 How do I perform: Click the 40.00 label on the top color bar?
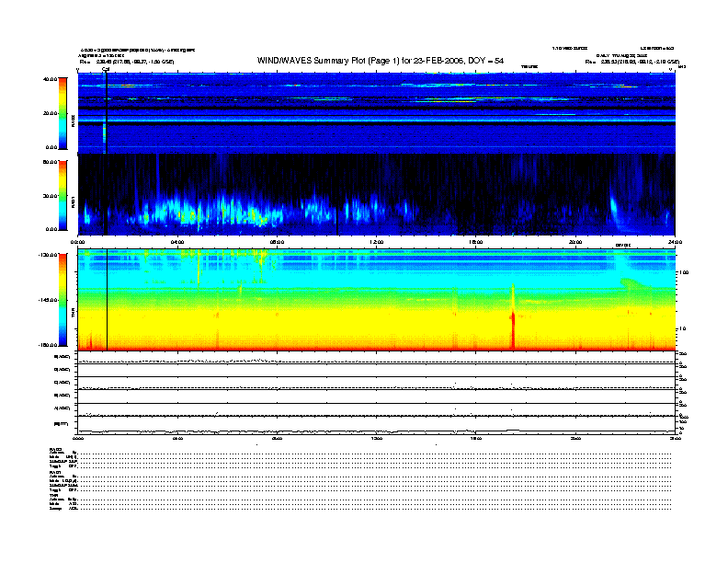point(51,79)
